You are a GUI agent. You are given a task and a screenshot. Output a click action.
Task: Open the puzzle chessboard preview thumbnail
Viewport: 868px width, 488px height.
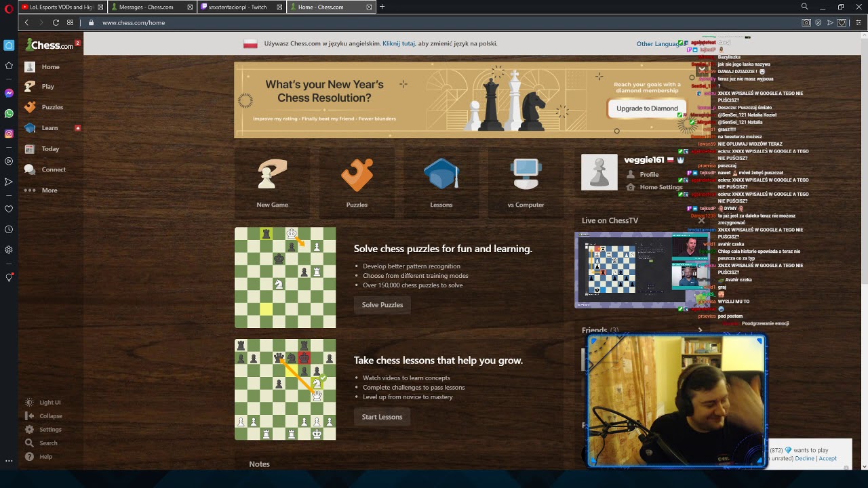pos(285,278)
